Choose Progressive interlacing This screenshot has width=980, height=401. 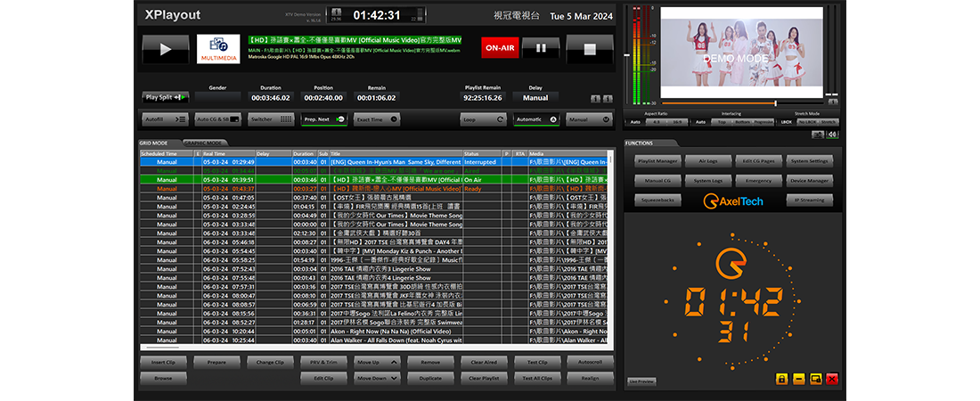(764, 122)
